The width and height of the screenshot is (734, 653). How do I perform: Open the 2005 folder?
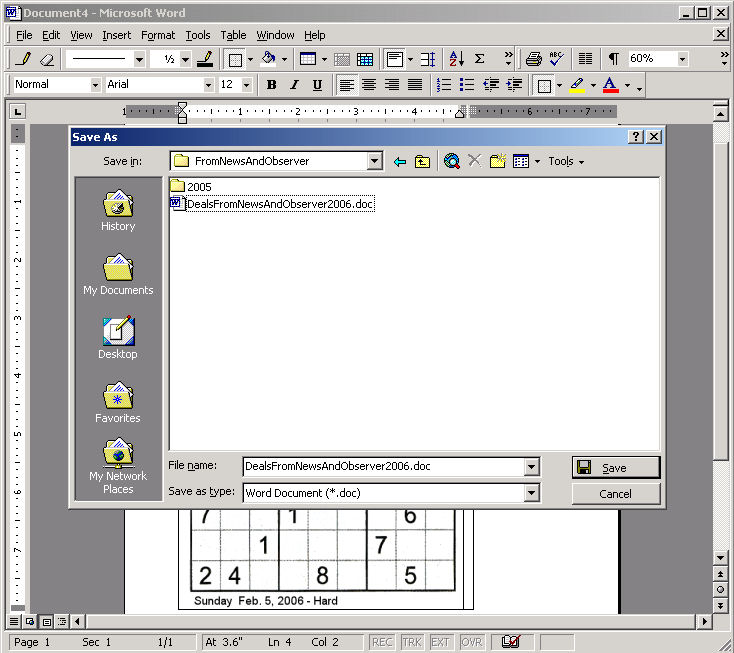pyautogui.click(x=191, y=186)
